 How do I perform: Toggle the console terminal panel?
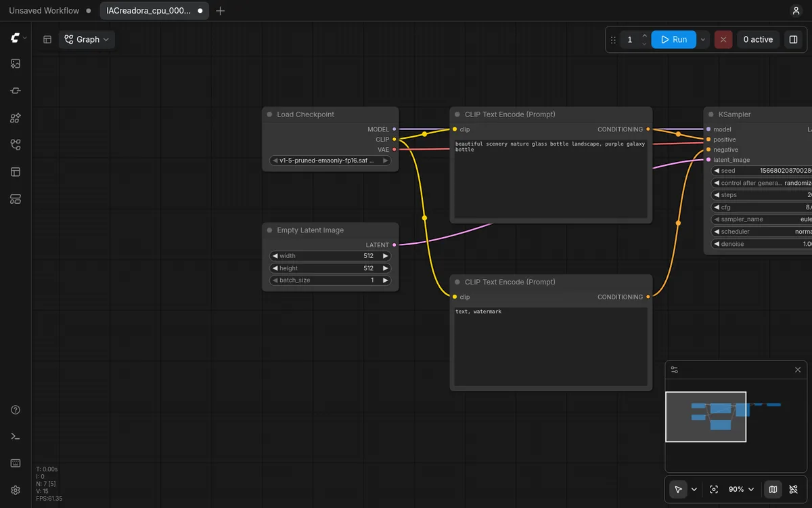pos(16,436)
